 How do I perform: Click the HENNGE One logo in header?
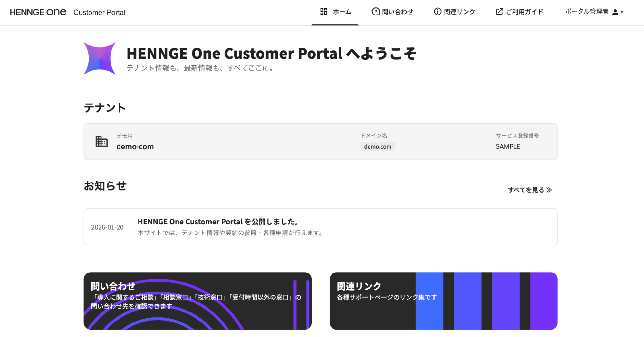(x=38, y=12)
